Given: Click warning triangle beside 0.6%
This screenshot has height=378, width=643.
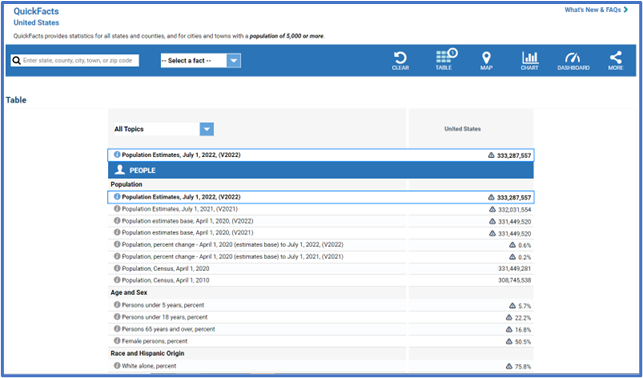Looking at the screenshot, I should [512, 245].
